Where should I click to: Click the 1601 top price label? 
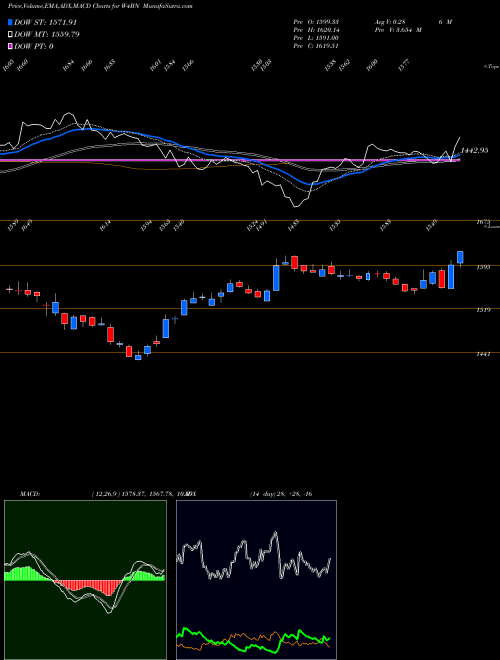coord(155,66)
